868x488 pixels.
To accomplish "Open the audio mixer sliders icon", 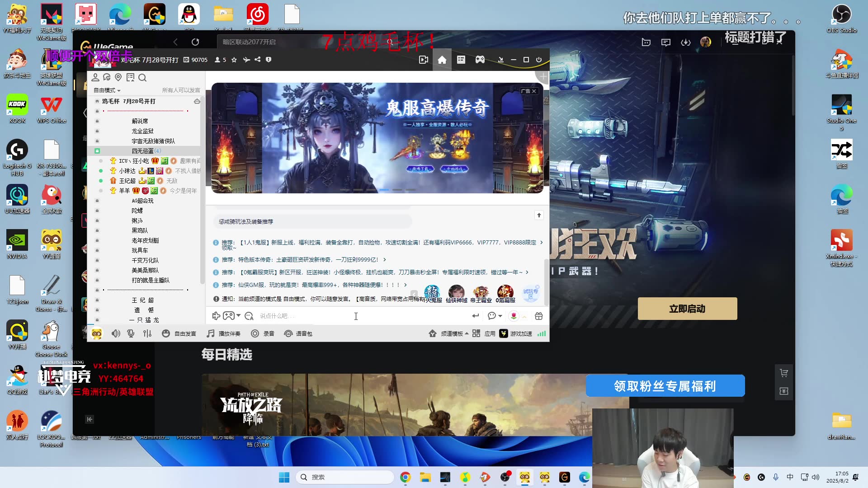I will (x=147, y=333).
